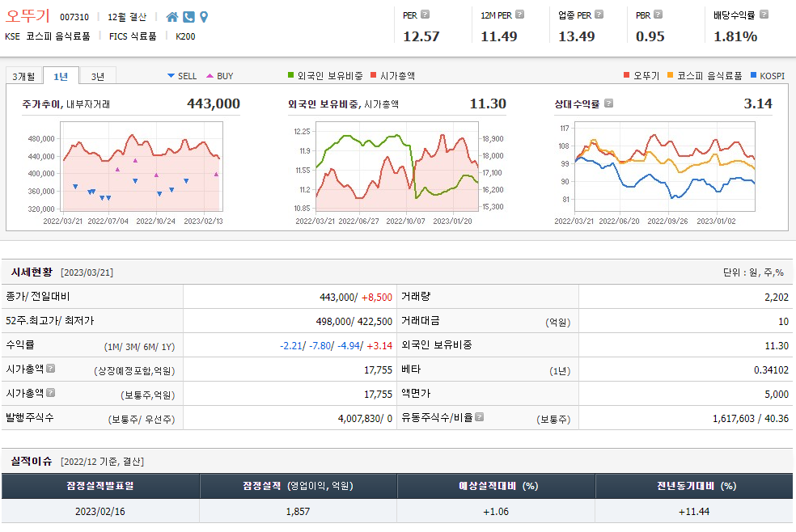This screenshot has width=796, height=532.
Task: Open help icon beside 업종 PER
Action: (599, 15)
